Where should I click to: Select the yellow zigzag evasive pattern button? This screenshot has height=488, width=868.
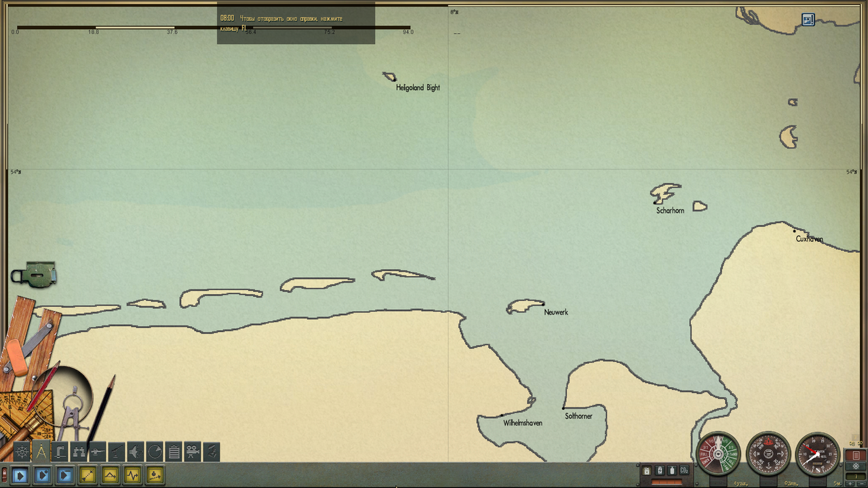pos(133,475)
